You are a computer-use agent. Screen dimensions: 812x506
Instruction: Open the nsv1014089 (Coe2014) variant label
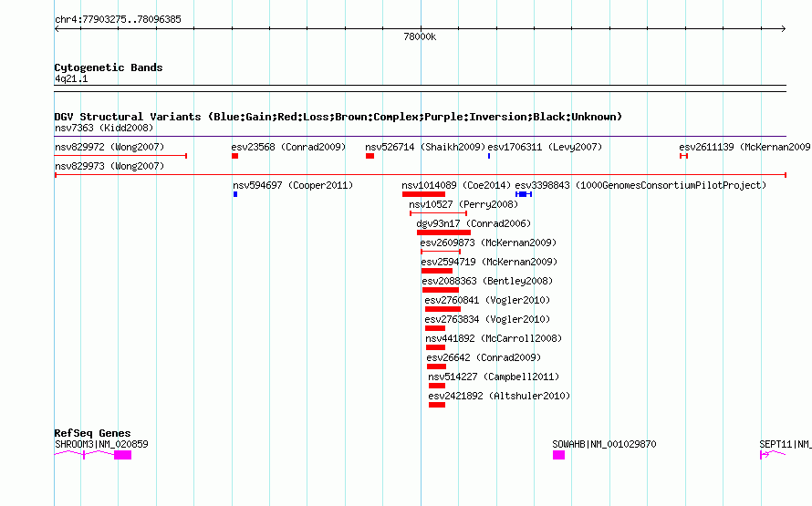(456, 185)
